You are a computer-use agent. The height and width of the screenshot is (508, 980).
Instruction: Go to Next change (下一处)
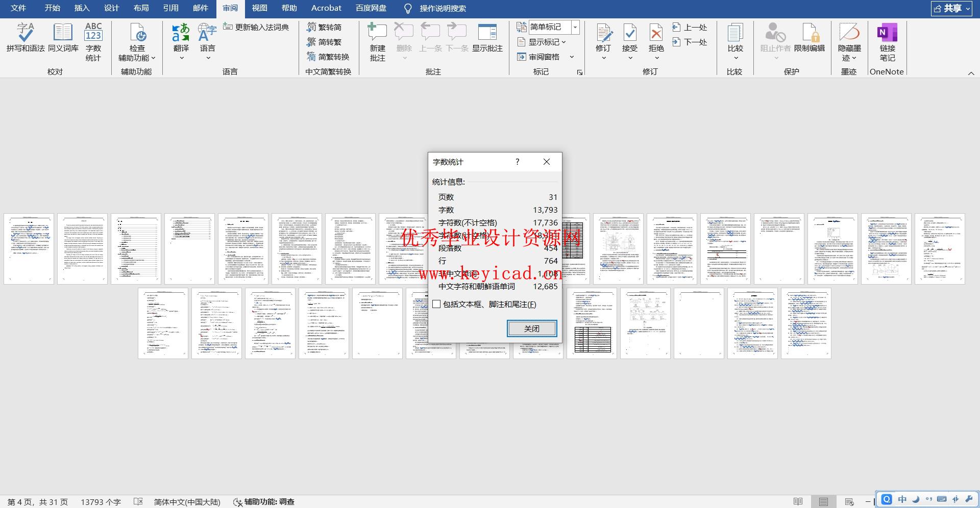point(690,42)
